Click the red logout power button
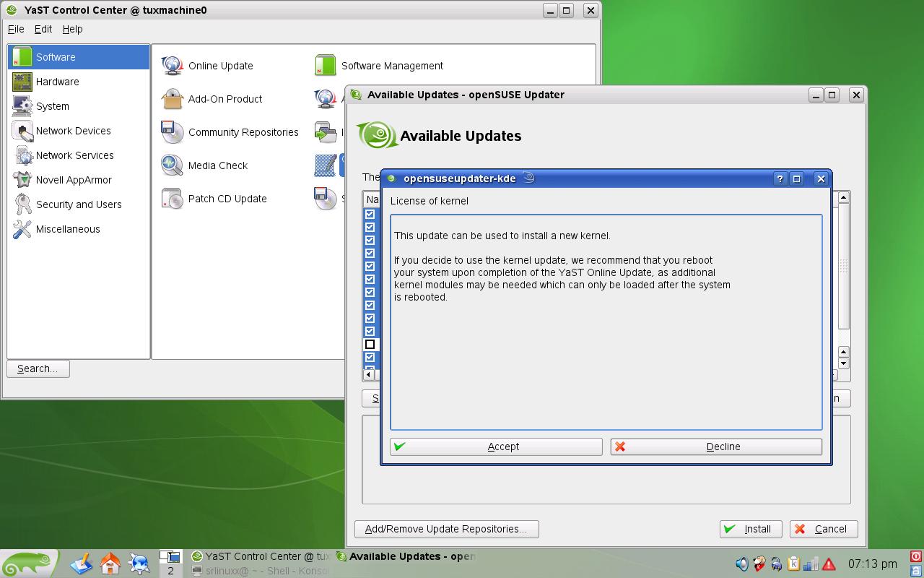 (x=916, y=557)
